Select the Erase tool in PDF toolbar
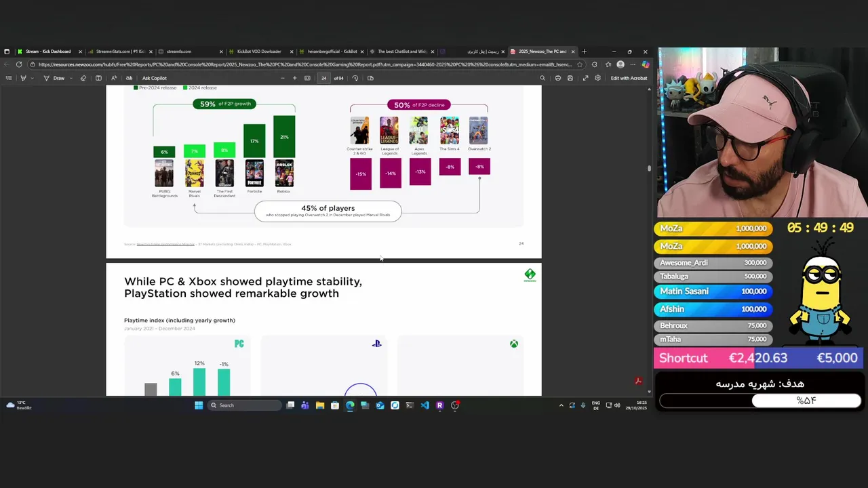The width and height of the screenshot is (868, 488). 83,78
